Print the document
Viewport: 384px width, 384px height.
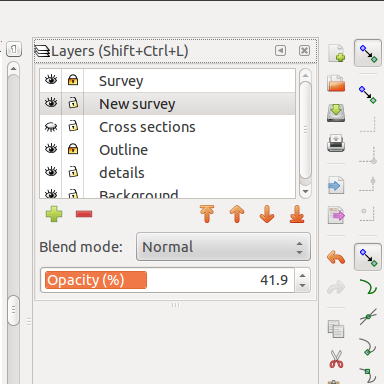(x=336, y=143)
